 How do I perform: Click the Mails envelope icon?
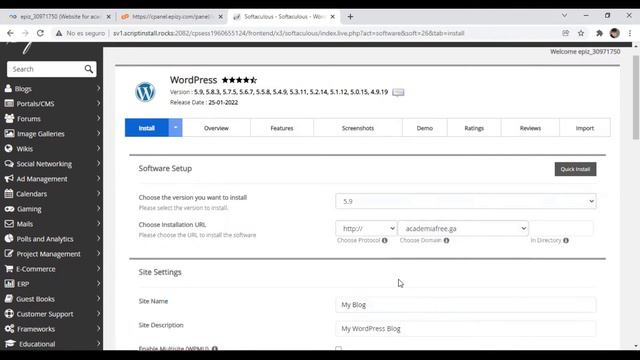click(x=9, y=224)
